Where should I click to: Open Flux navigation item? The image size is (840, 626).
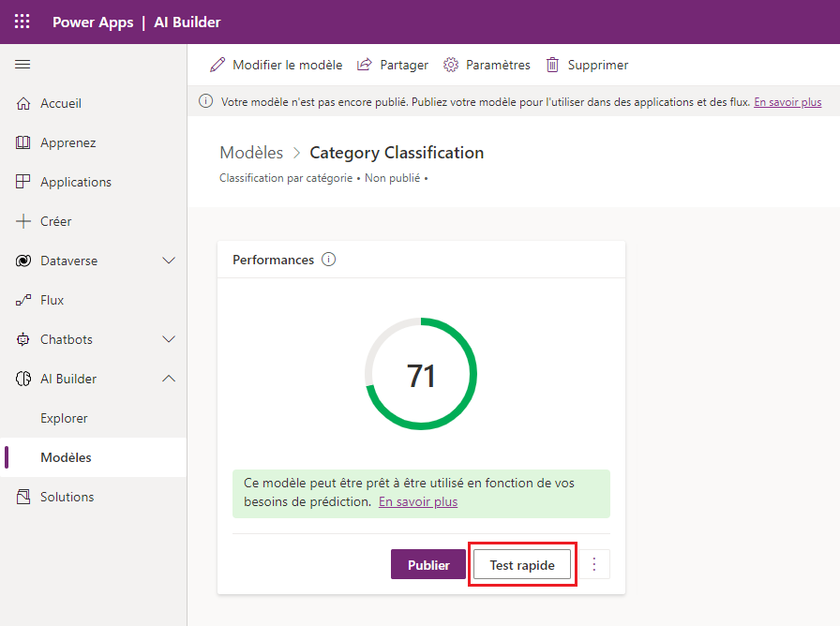[x=94, y=300]
